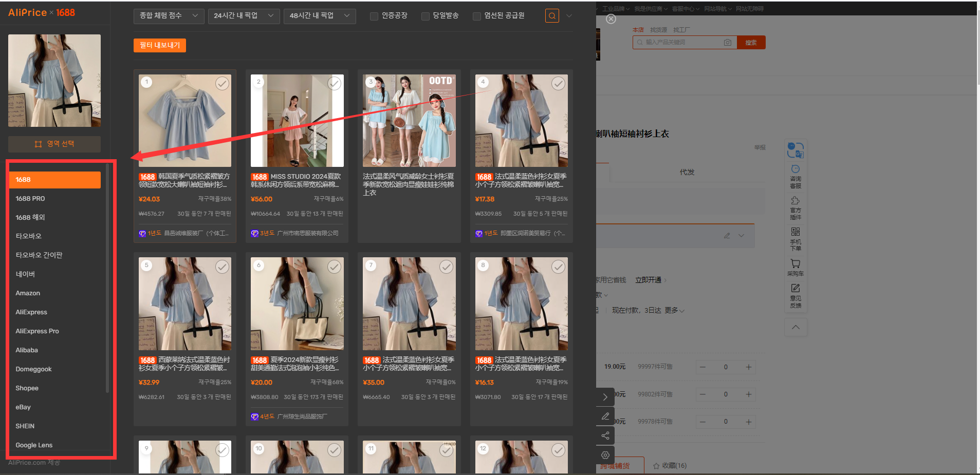
Task: Select 1688 해외 in the platform list
Action: 54,218
